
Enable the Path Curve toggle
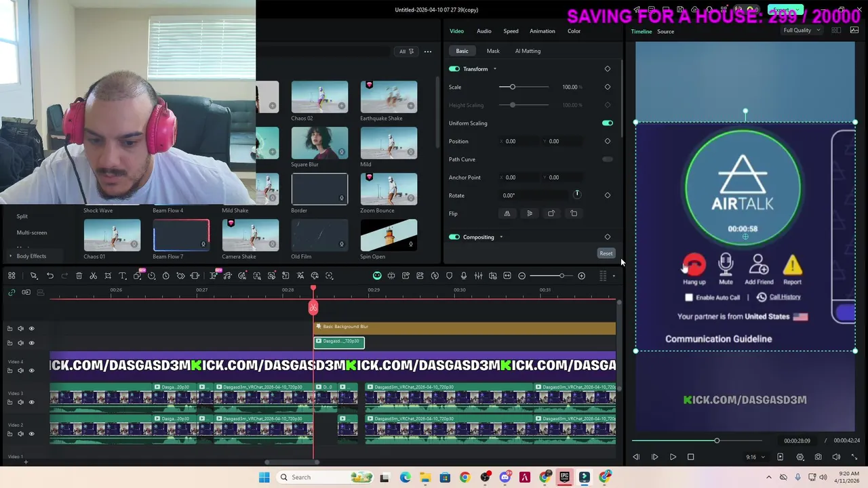click(608, 159)
